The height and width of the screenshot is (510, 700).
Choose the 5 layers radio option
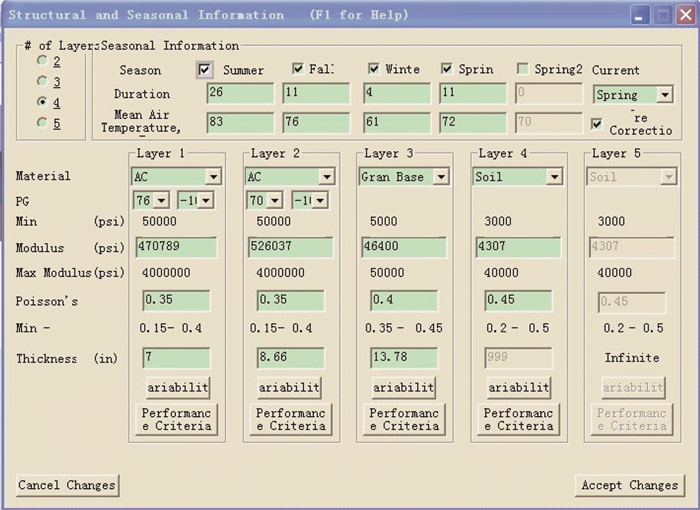[42, 123]
